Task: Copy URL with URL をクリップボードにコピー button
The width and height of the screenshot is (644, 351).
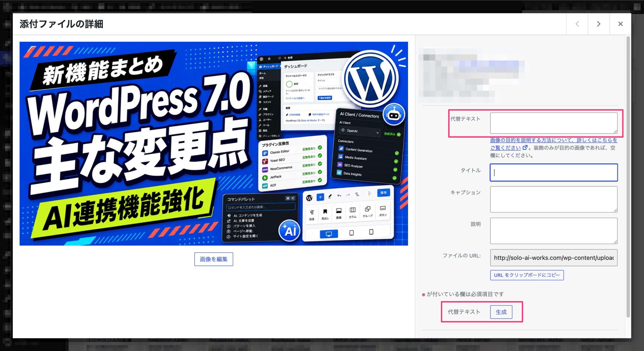Action: tap(527, 275)
